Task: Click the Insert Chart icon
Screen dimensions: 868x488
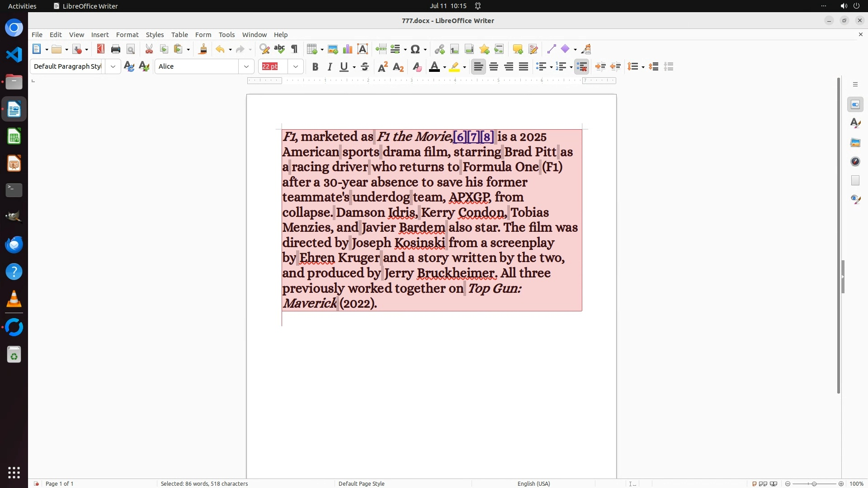Action: 348,49
